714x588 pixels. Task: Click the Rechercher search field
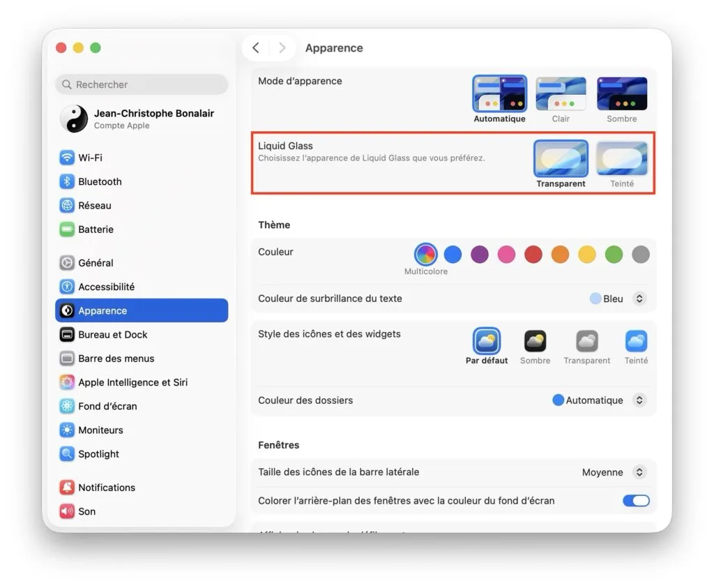pos(141,84)
